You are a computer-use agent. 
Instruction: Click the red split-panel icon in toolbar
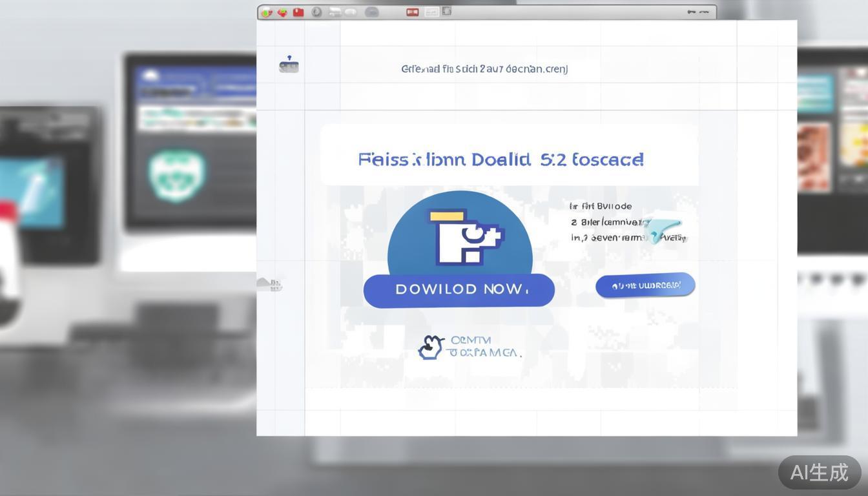[x=412, y=12]
